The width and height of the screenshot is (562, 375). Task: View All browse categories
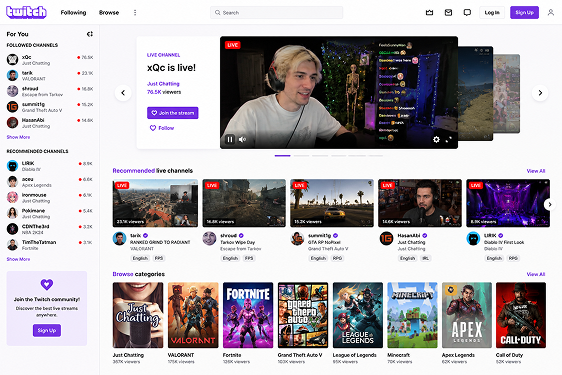click(x=535, y=274)
